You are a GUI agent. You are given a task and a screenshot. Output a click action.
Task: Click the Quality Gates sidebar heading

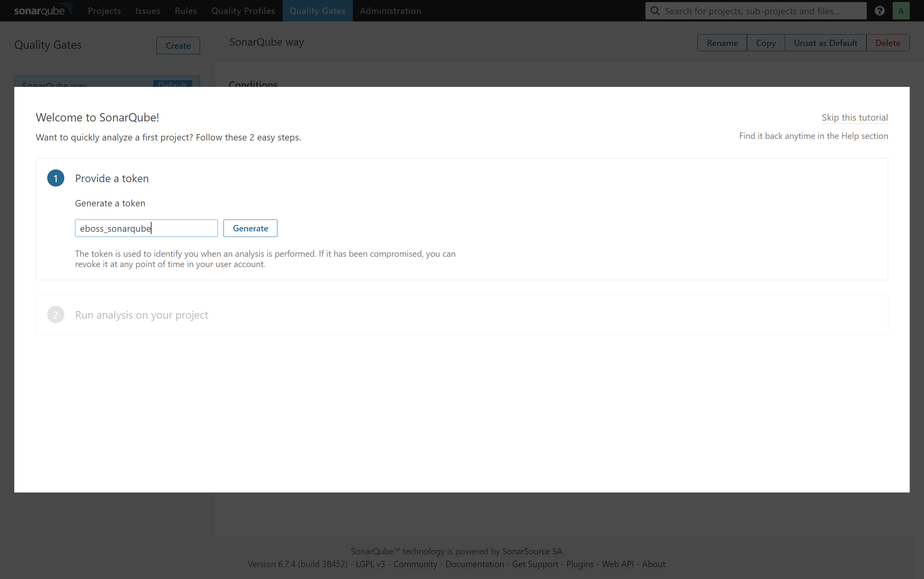pos(48,45)
